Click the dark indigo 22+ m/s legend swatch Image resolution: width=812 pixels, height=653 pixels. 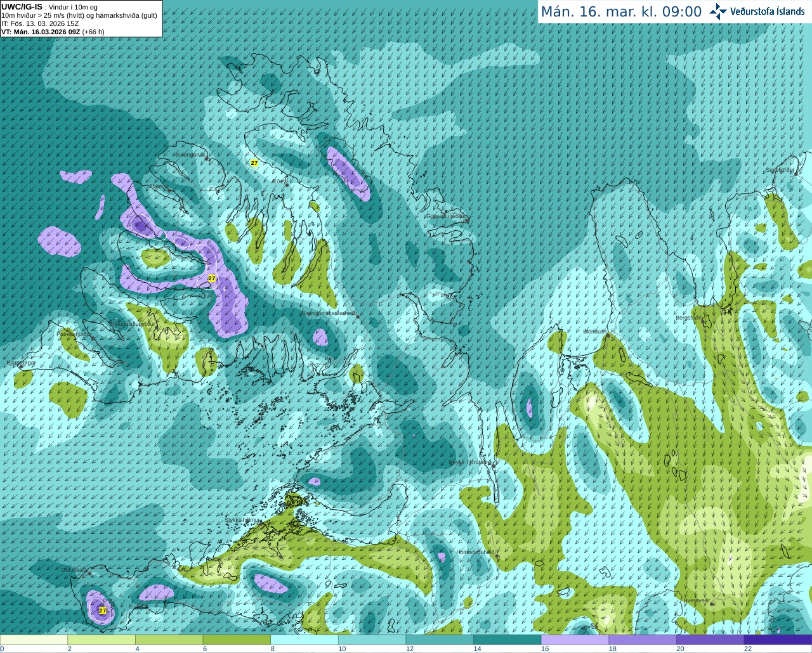(778, 640)
